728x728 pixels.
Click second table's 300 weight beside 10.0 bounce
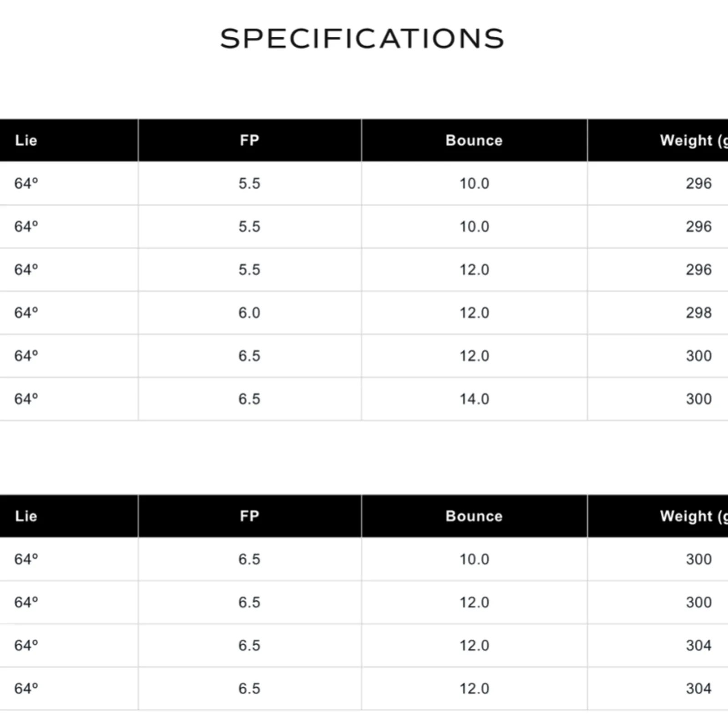(698, 559)
